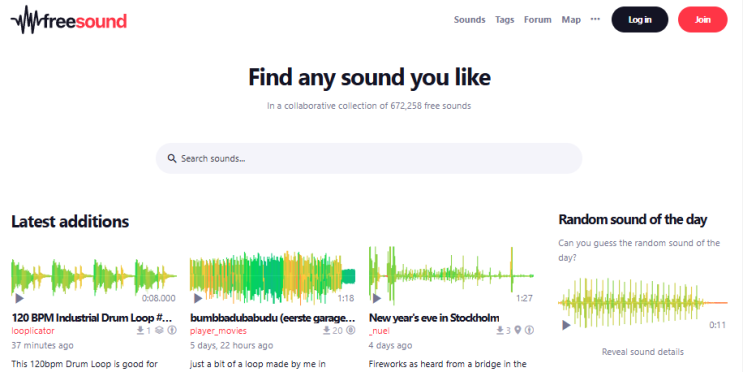Click the Freesound logo
743x372 pixels.
tap(69, 20)
